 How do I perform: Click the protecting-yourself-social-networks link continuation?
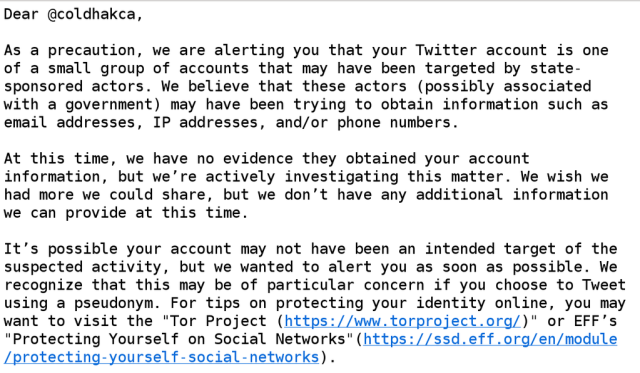[x=162, y=357]
